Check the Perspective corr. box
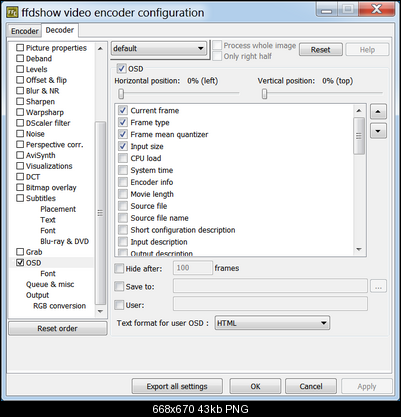Image resolution: width=401 pixels, height=417 pixels. (20, 144)
